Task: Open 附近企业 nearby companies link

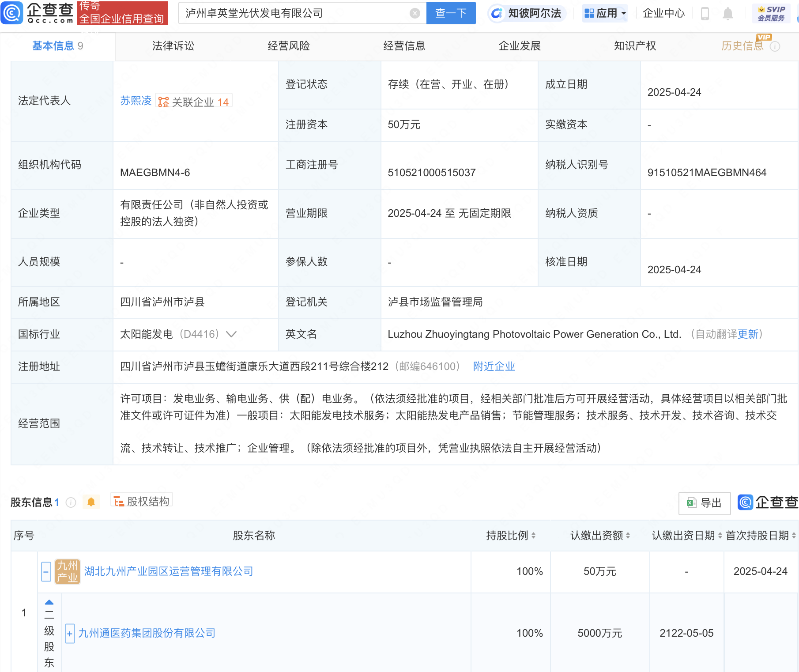Action: click(x=494, y=366)
